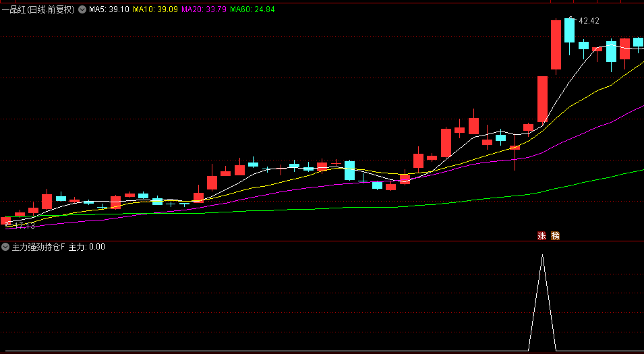The image size is (644, 354).
Task: Click the 17.13 low price label
Action: [x=25, y=226]
